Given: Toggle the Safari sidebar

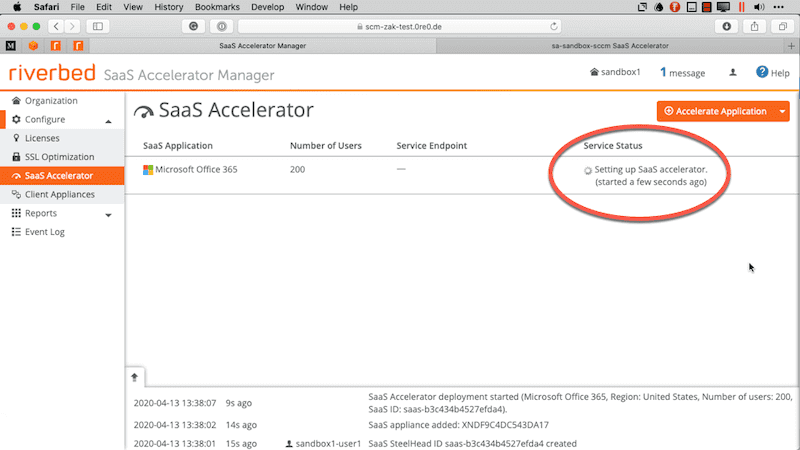Looking at the screenshot, I should 97,26.
